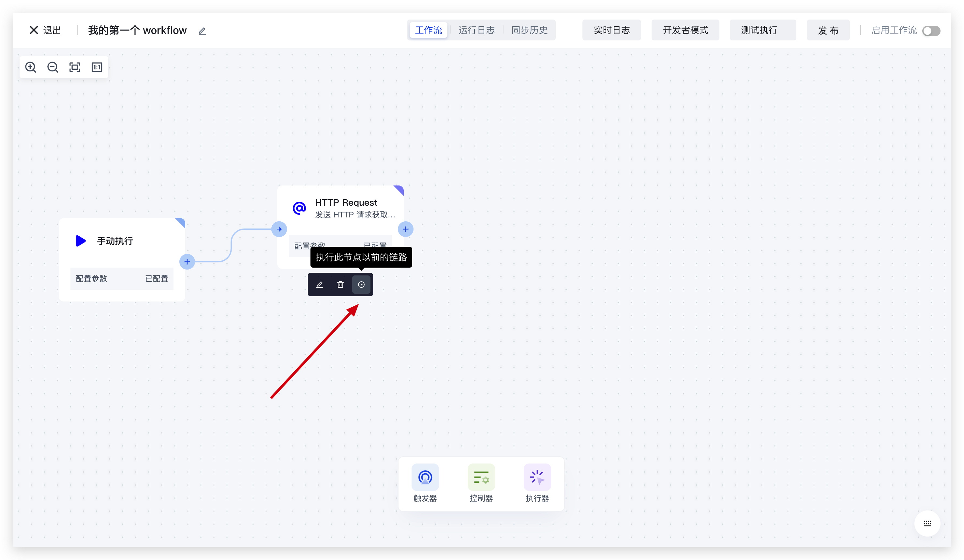Switch to the 同步历史 tab
The width and height of the screenshot is (964, 560).
click(x=529, y=30)
